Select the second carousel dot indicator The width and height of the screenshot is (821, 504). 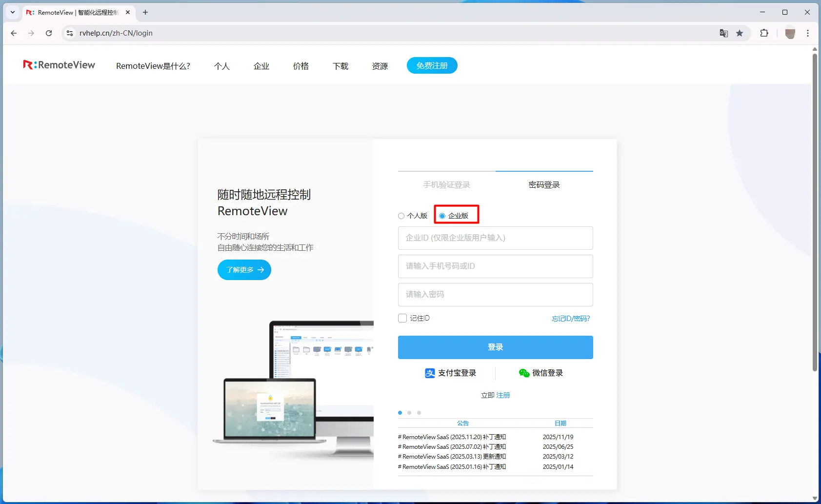click(409, 412)
